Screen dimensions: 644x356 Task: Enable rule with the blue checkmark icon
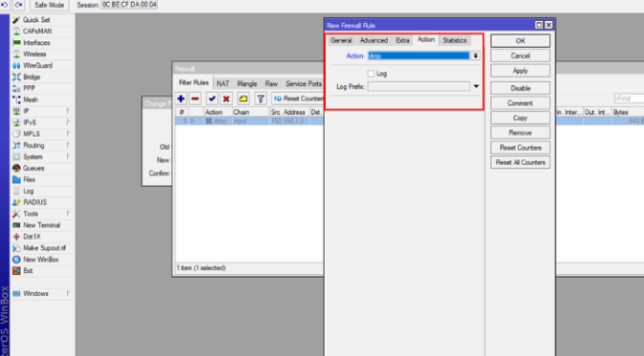(212, 99)
